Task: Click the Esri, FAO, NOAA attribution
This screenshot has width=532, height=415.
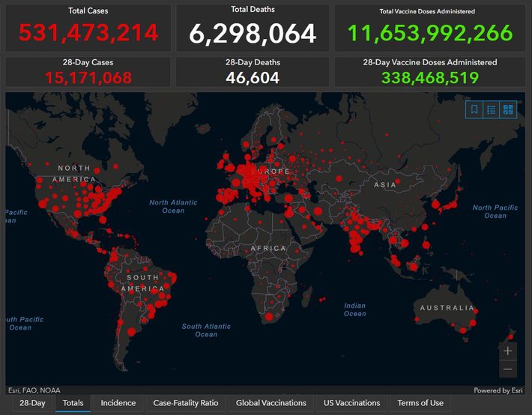Action: tap(35, 390)
